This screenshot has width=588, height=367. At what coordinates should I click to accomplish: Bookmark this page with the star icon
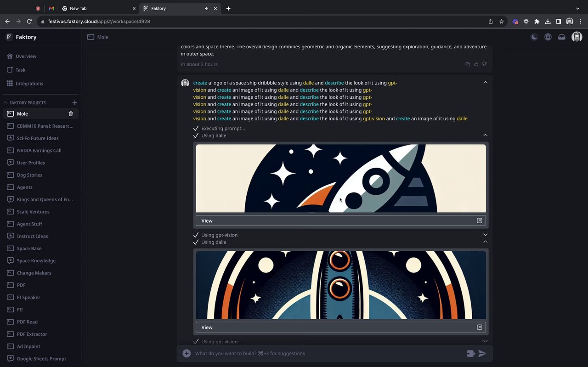tap(502, 22)
